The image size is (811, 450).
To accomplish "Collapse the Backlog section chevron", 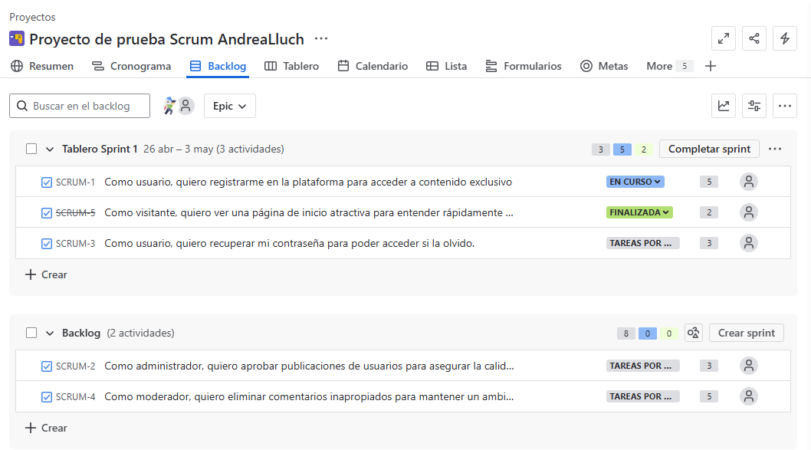I will point(50,333).
